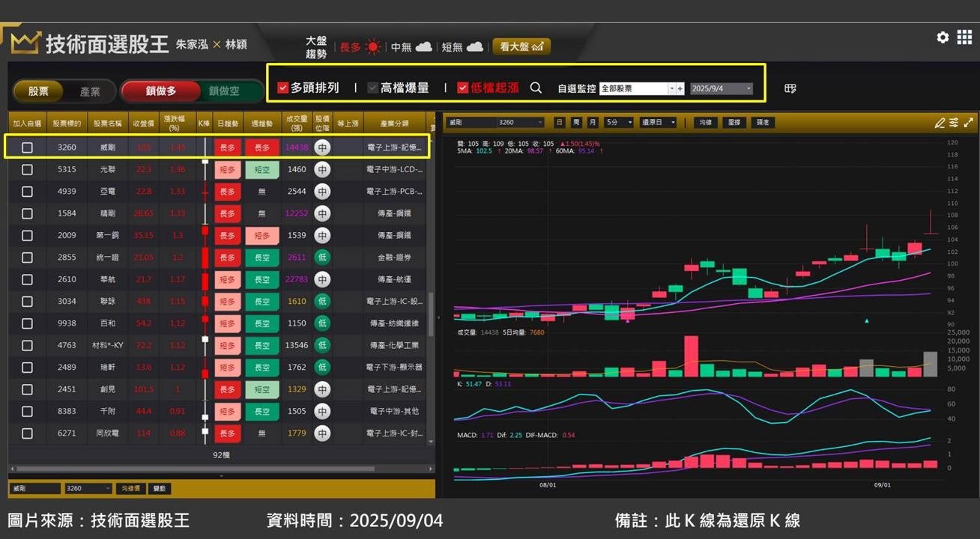Screen dimensions: 980x539
Task: Open the bottom bar 3260 stock dropdown
Action: coord(88,488)
